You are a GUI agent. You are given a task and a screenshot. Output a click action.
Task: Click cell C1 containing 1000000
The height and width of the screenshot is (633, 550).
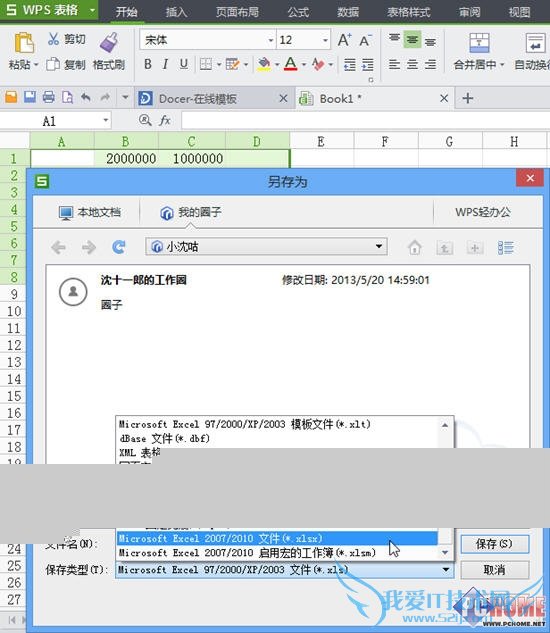[x=192, y=158]
